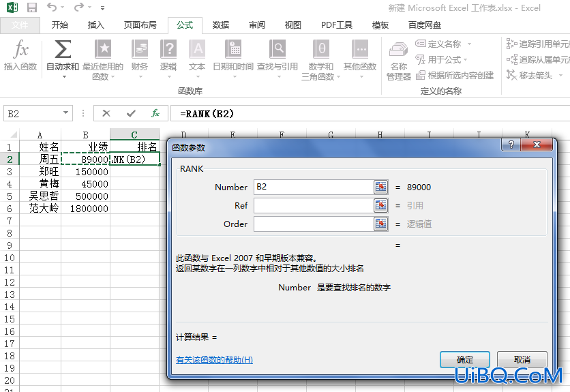The image size is (570, 392).
Task: Select the cell with name 吴思哲
Action: click(x=40, y=196)
